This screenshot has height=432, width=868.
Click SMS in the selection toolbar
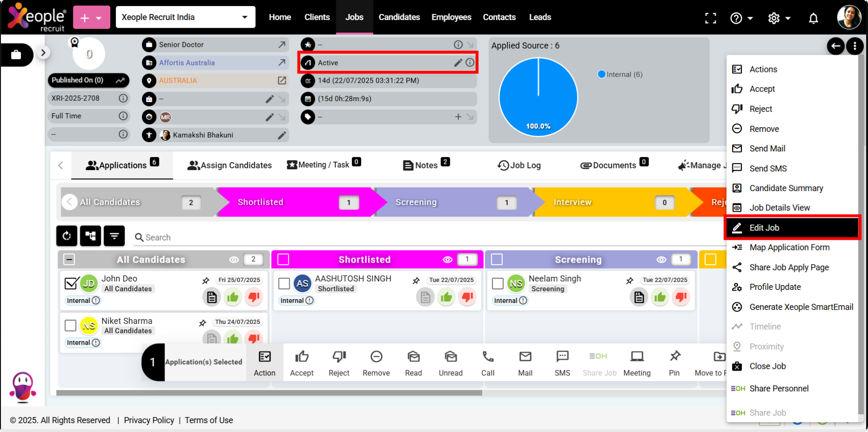click(x=562, y=363)
